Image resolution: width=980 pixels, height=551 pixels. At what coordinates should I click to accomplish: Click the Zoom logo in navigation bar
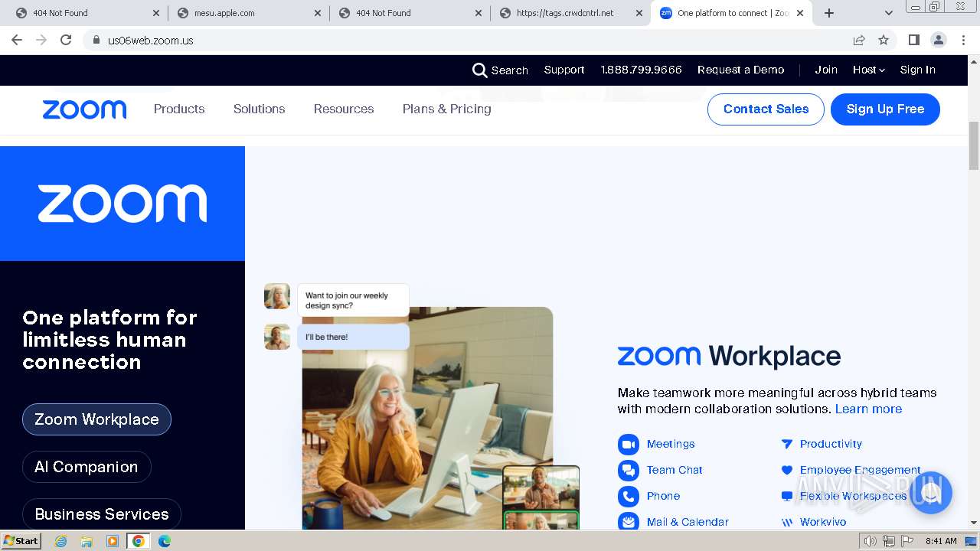[84, 109]
